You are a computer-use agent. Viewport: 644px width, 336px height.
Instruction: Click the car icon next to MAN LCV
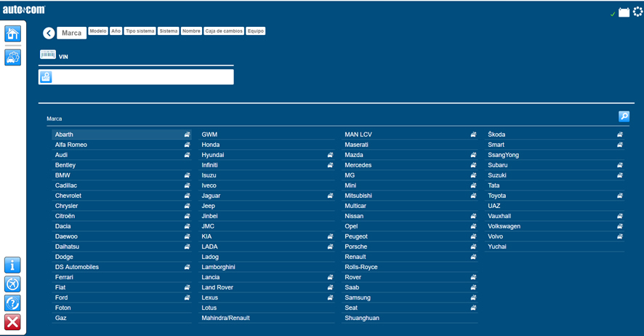(474, 135)
